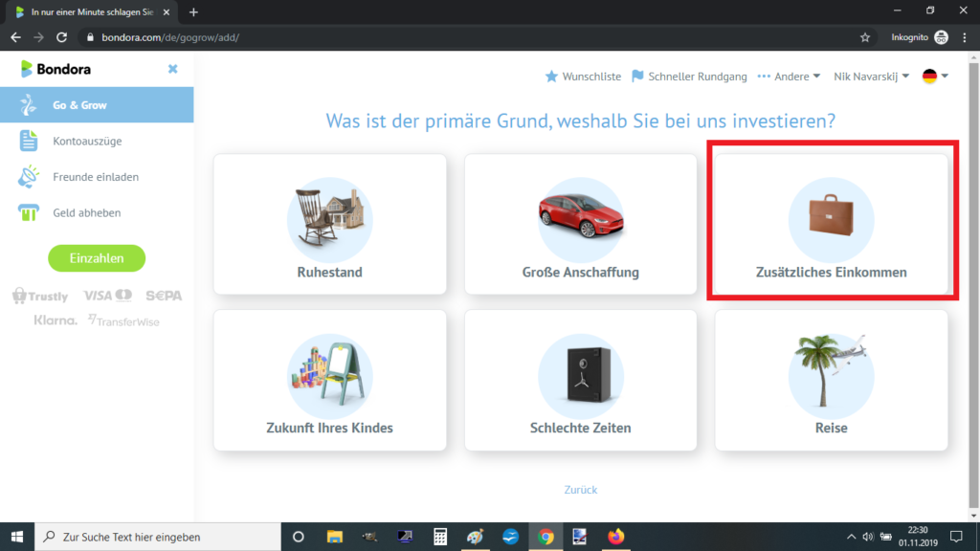Open a new browser tab
The height and width of the screenshot is (551, 980).
click(193, 11)
